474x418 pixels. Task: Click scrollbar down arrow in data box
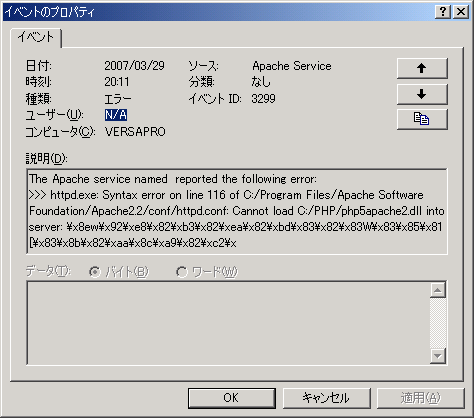(438, 356)
